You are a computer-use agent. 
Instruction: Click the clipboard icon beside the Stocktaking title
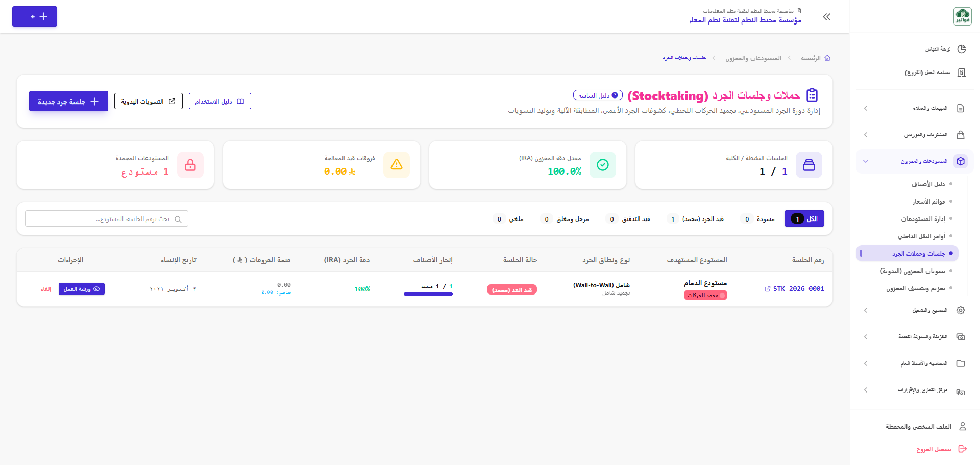click(x=812, y=95)
